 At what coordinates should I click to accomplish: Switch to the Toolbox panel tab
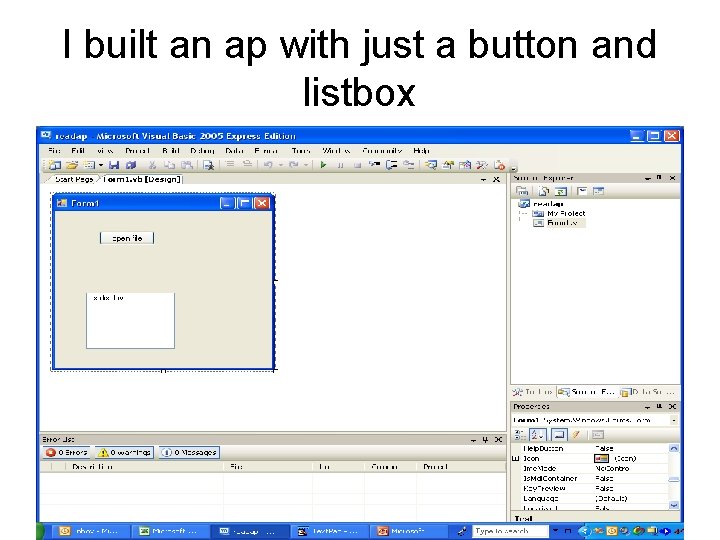coord(533,392)
